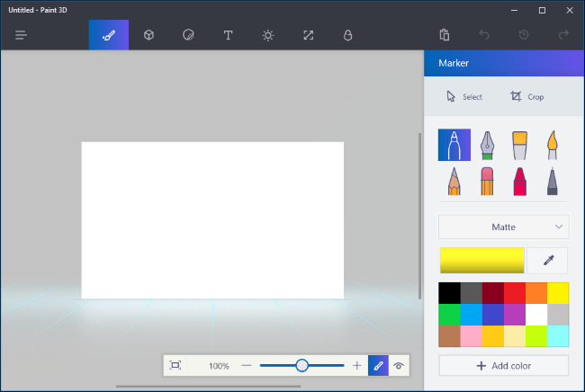Toggle the 2D drawing mode button
The width and height of the screenshot is (585, 392).
378,366
